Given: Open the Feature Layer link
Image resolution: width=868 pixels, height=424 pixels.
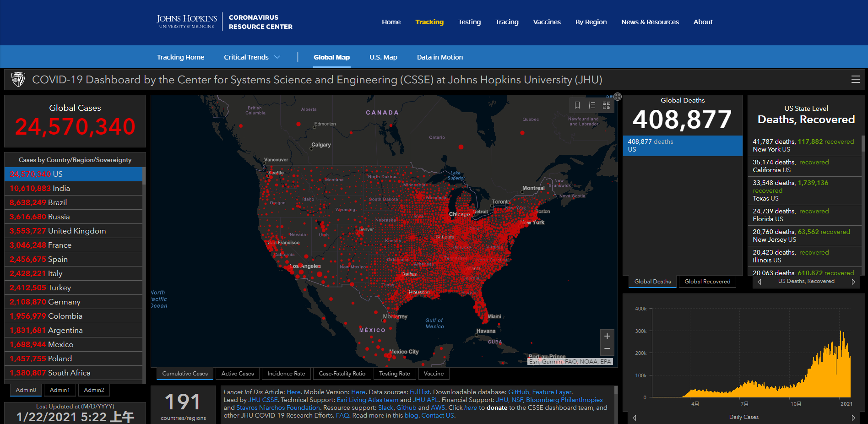Looking at the screenshot, I should [552, 392].
